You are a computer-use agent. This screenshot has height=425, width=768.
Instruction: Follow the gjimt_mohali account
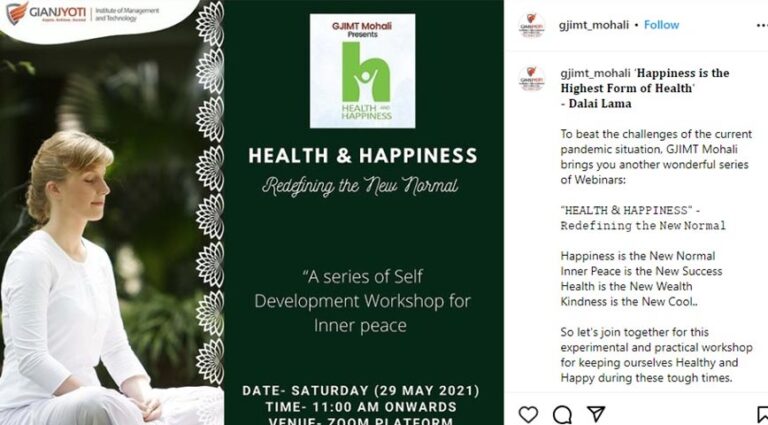pyautogui.click(x=661, y=25)
